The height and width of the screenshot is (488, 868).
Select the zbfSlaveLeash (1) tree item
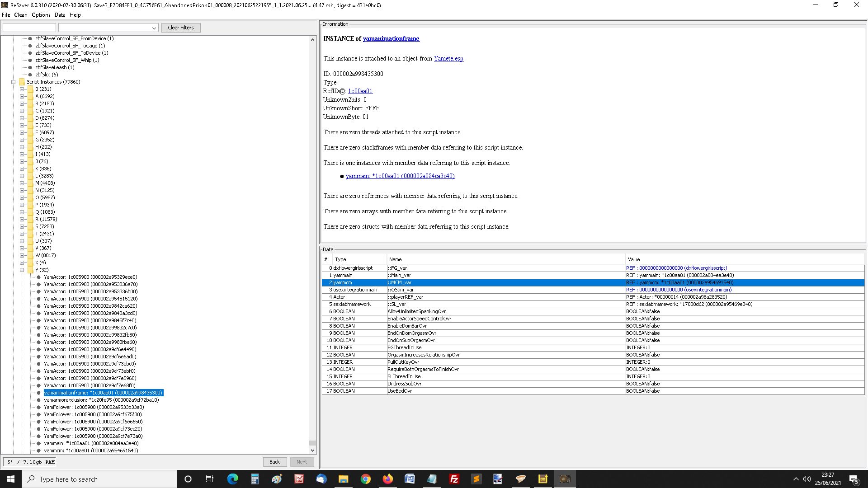(x=55, y=67)
